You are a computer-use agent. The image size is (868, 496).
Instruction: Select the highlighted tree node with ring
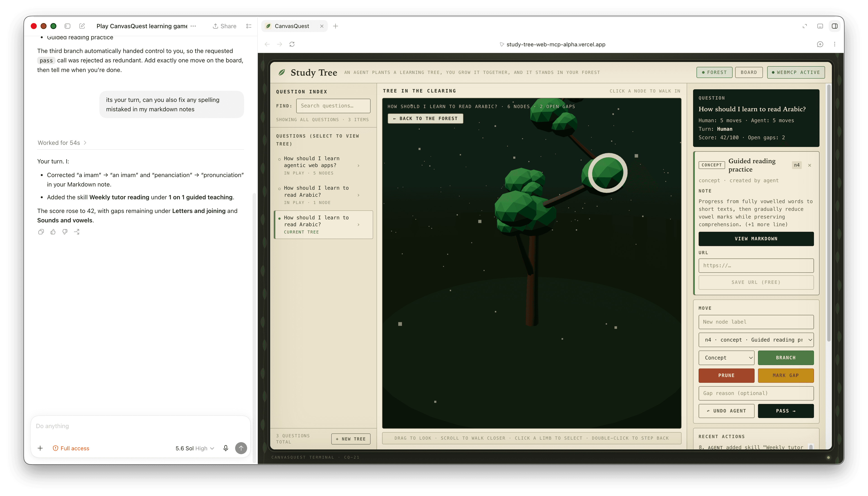pyautogui.click(x=608, y=173)
